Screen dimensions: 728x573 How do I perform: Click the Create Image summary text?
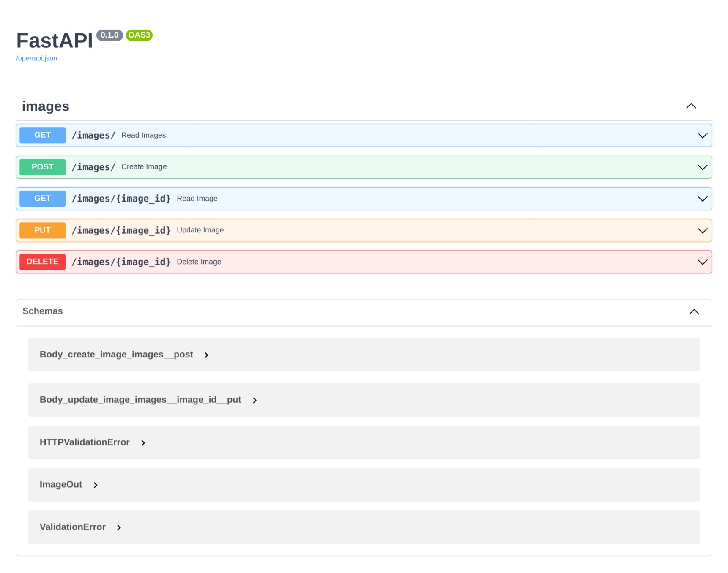tap(144, 167)
